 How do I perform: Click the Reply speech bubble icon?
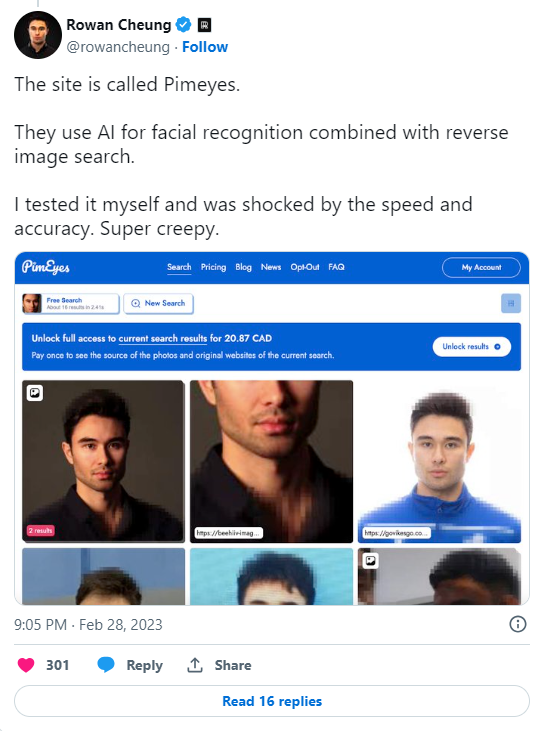(106, 665)
